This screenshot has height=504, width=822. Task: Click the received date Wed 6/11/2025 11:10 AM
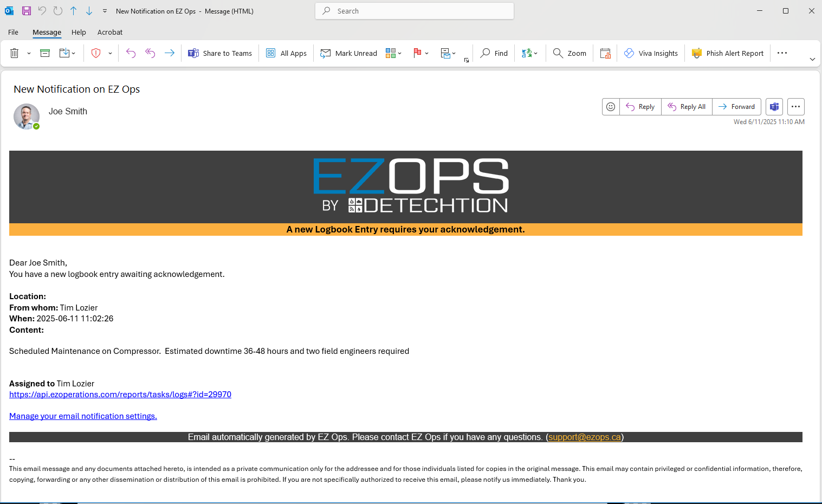(769, 122)
